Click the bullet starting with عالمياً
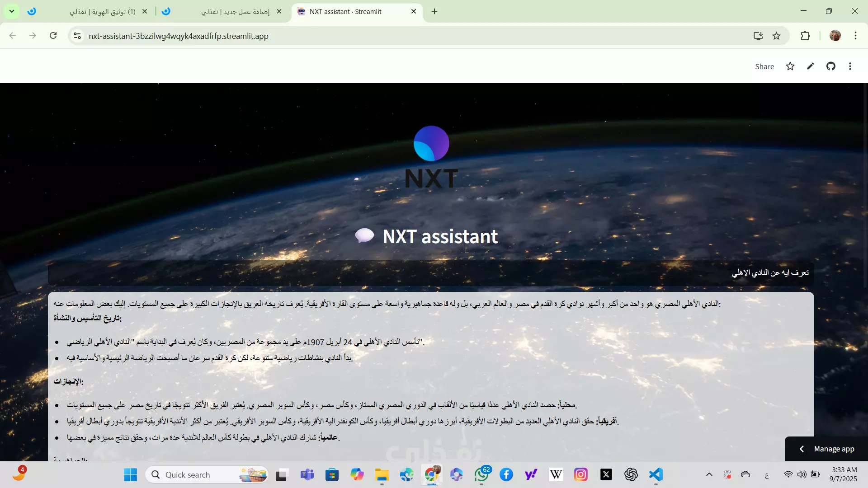 pyautogui.click(x=203, y=437)
